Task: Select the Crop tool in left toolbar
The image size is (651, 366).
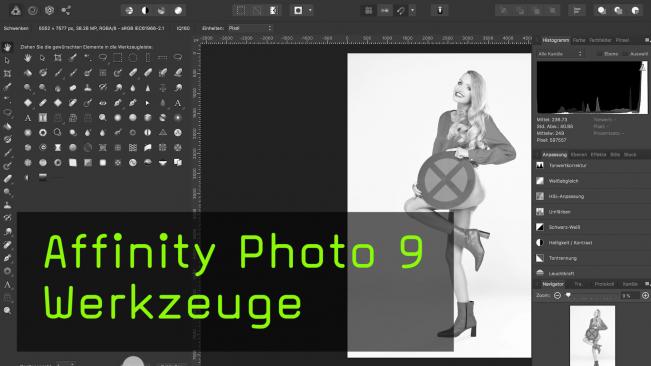Action: (x=7, y=74)
